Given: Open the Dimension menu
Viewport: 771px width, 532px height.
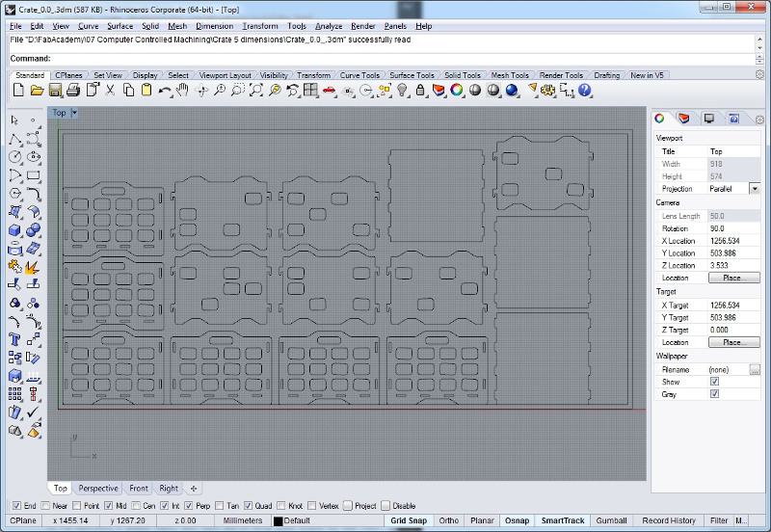Looking at the screenshot, I should coord(214,26).
